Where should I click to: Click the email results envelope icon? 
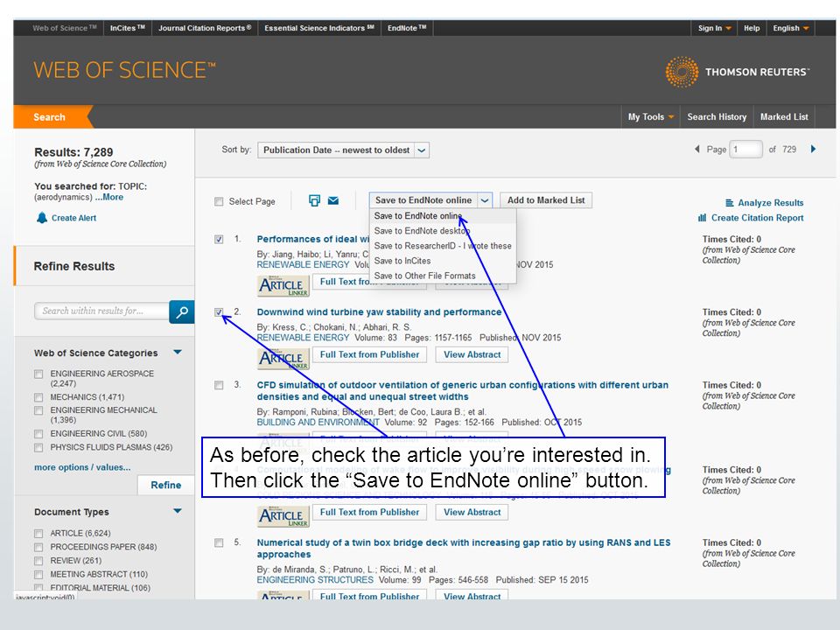(x=333, y=200)
